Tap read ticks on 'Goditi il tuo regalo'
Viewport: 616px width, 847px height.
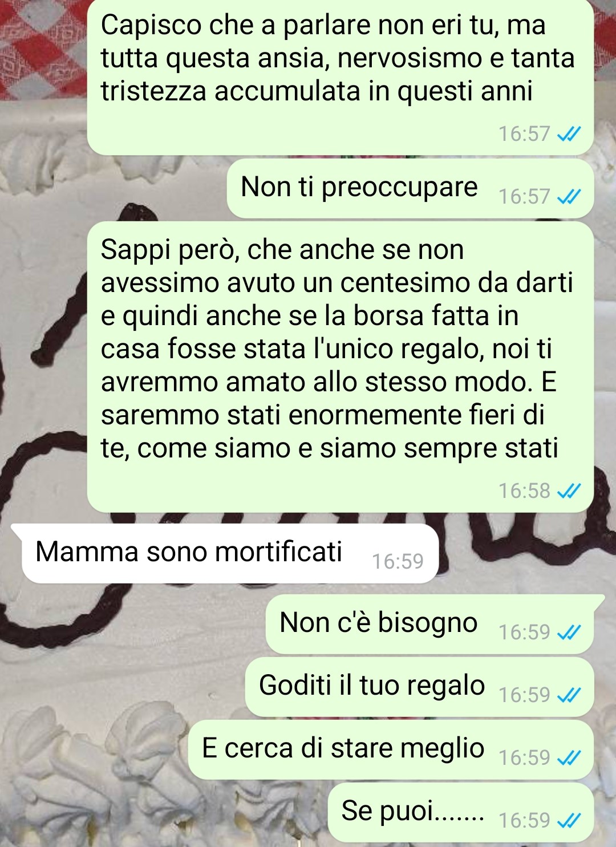[569, 695]
